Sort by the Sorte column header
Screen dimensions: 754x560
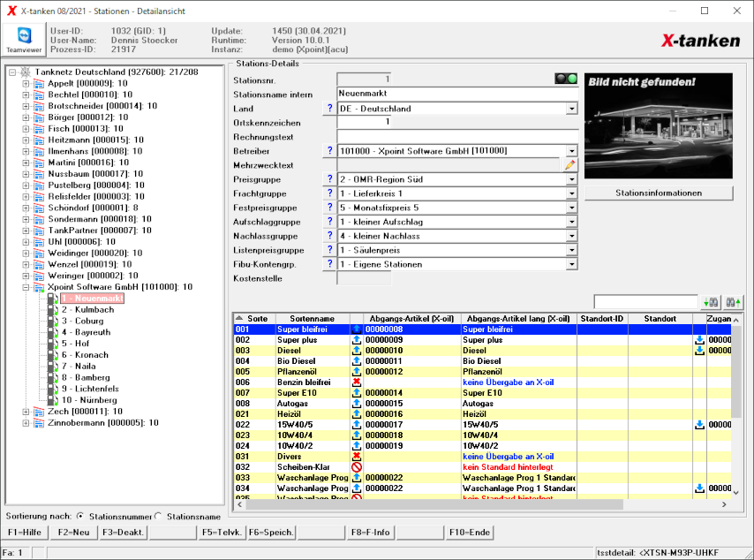[254, 319]
